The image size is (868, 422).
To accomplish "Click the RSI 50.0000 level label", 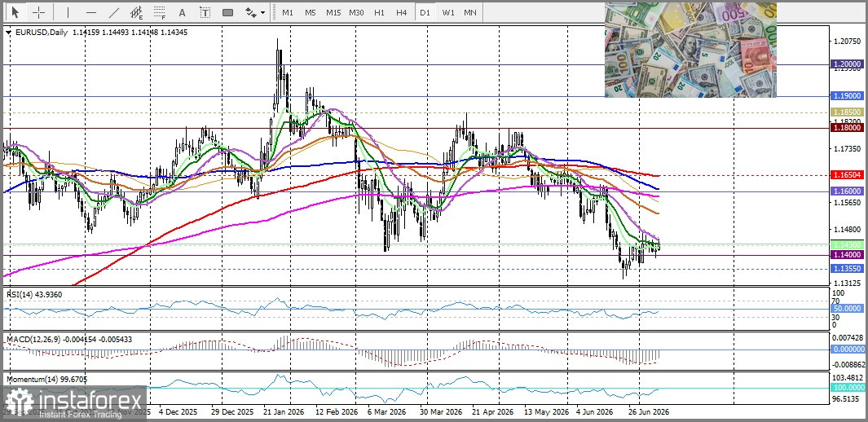I will (848, 308).
